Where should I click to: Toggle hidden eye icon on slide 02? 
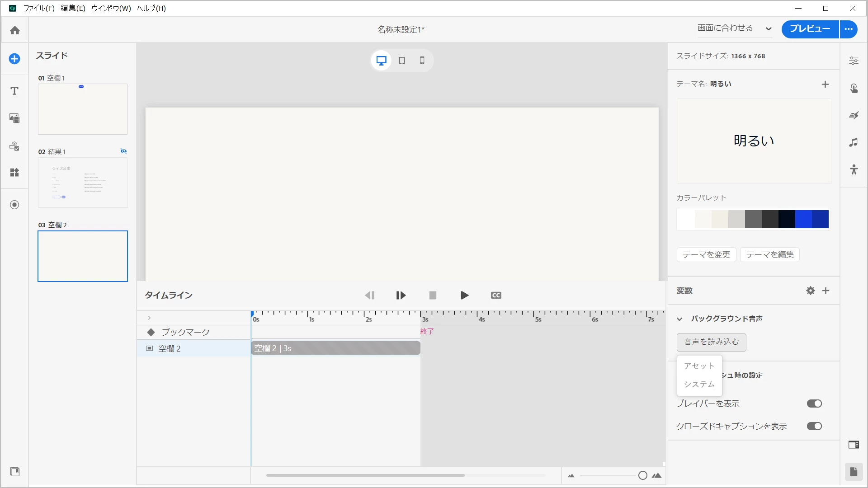[x=123, y=151]
